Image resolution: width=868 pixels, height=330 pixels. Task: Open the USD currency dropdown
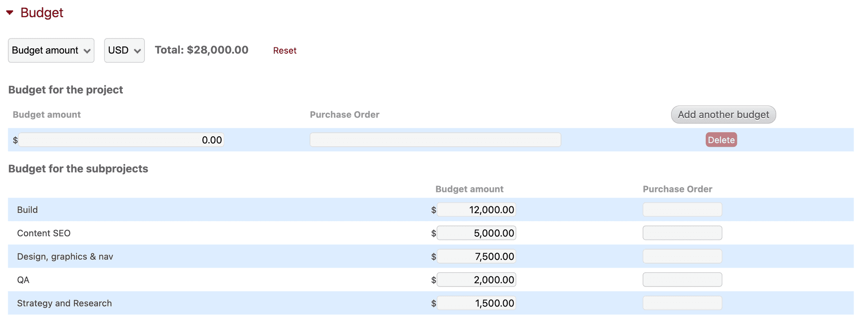[x=124, y=51]
